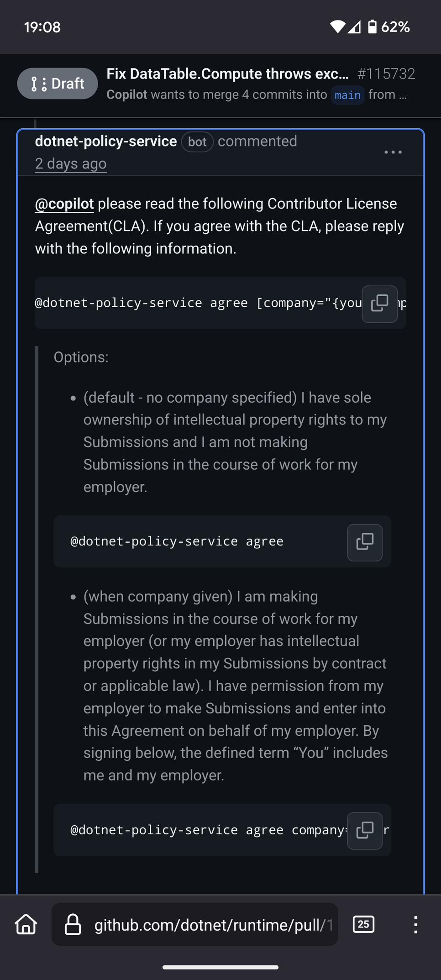Copy the plain '@dotnet-policy-service agree' snippet
Image resolution: width=441 pixels, height=980 pixels.
pyautogui.click(x=364, y=542)
